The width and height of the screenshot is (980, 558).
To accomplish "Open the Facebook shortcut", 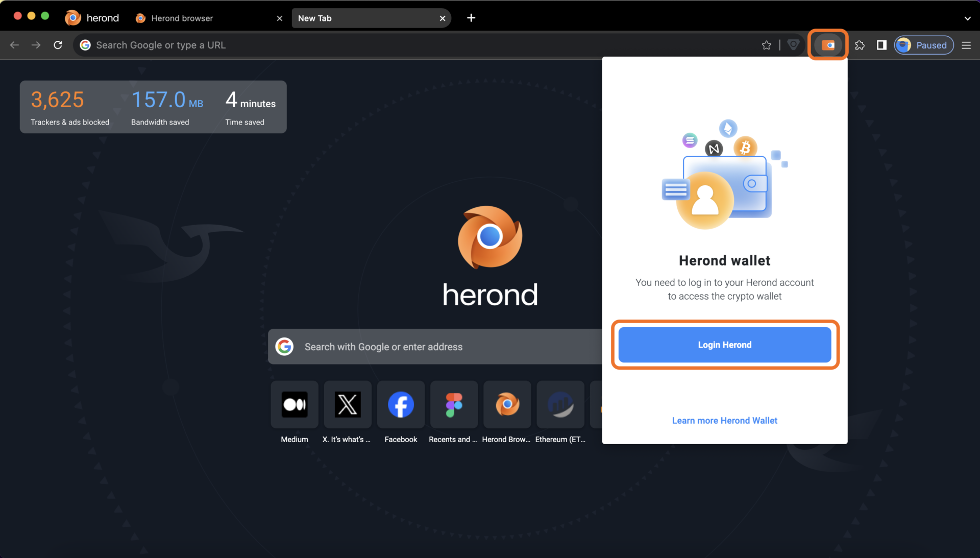I will point(400,404).
